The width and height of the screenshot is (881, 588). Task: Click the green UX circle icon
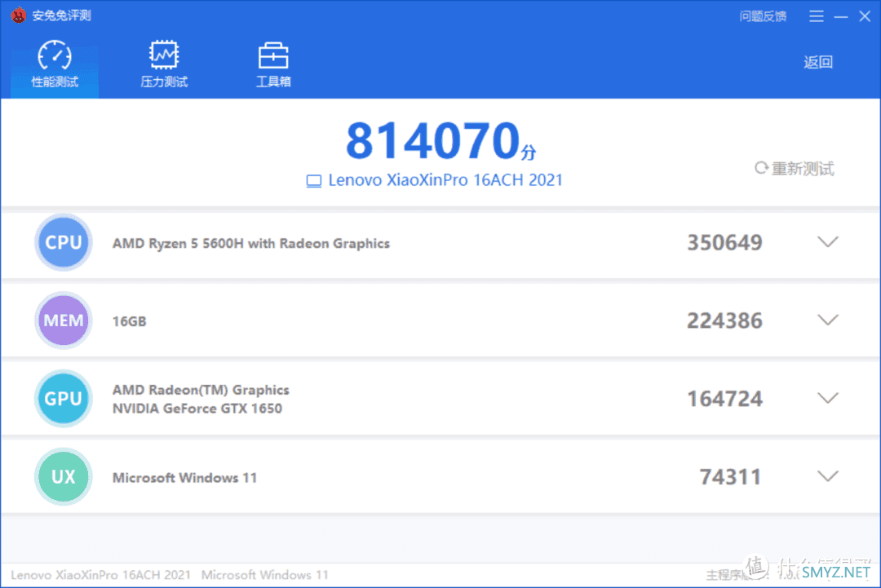tap(64, 476)
